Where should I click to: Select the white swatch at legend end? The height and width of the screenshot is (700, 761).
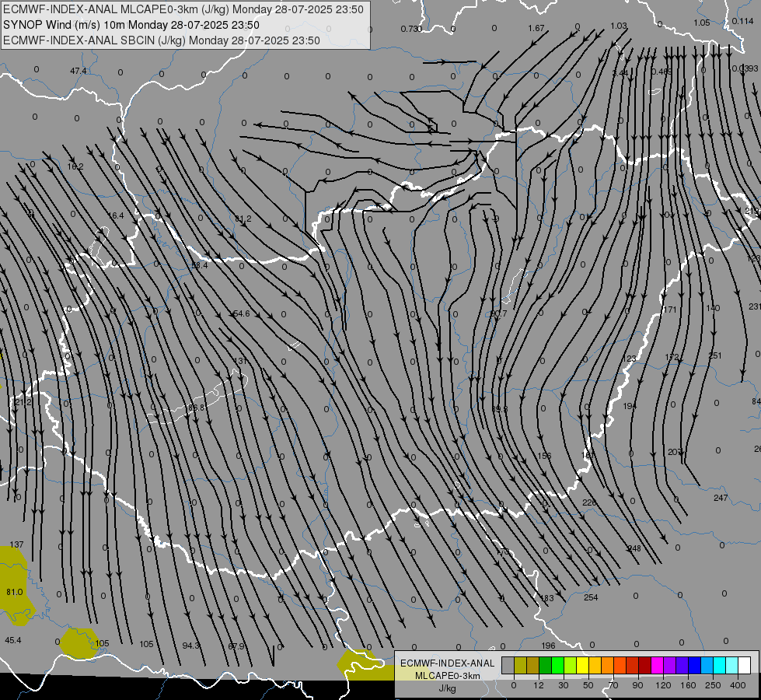click(745, 665)
